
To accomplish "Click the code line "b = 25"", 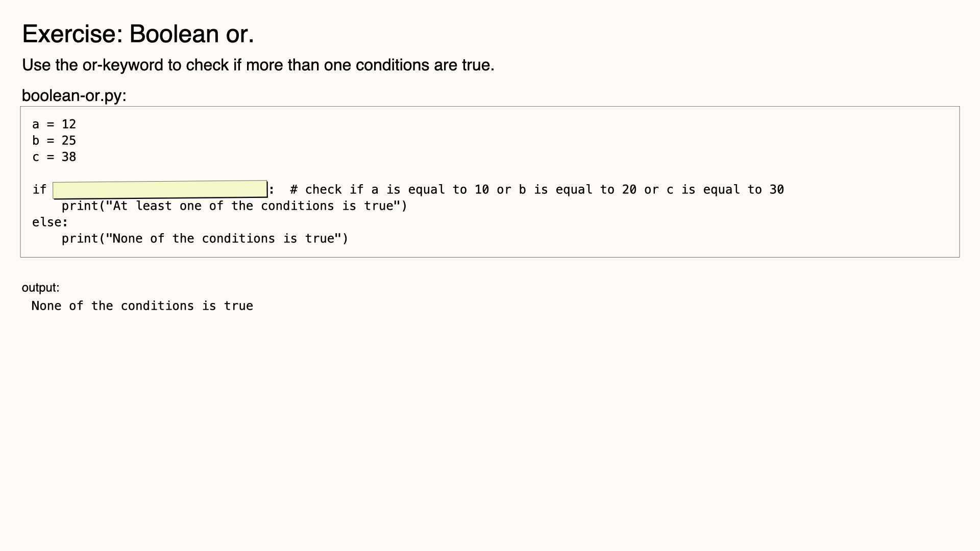I will 54,140.
